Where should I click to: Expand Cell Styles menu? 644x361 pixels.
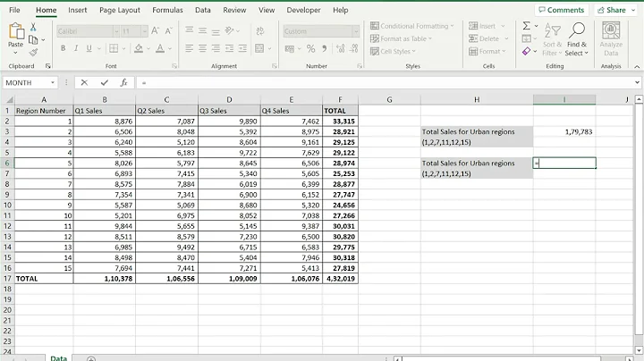pyautogui.click(x=393, y=51)
